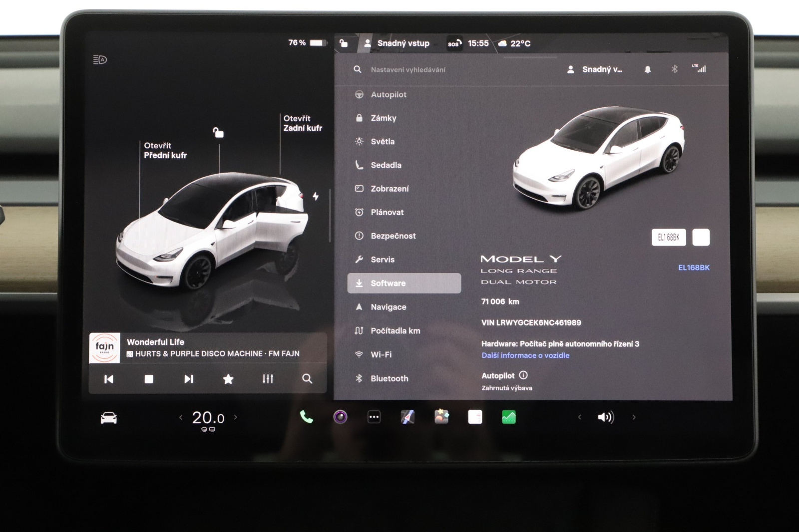The width and height of the screenshot is (799, 532).
Task: Open audio equalizer settings icon
Action: pyautogui.click(x=268, y=379)
